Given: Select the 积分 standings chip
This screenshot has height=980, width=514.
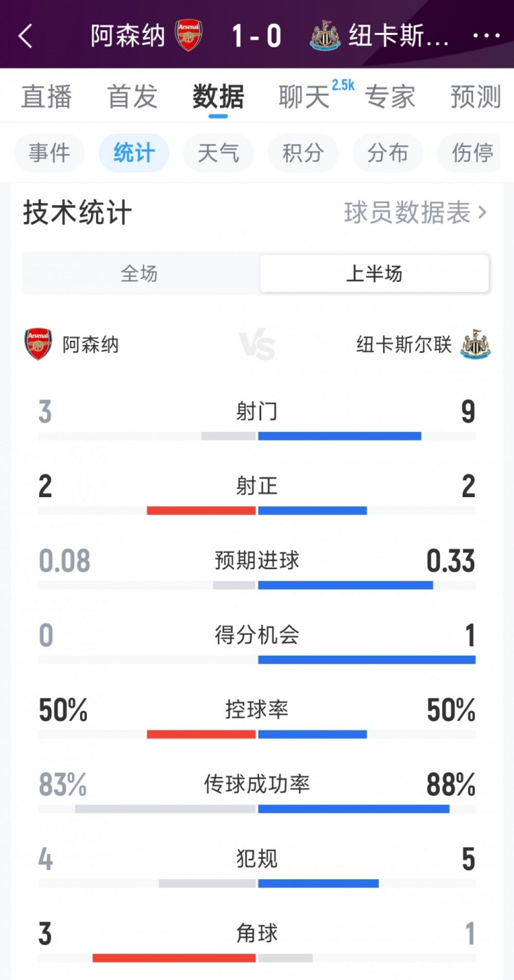Looking at the screenshot, I should pos(303,152).
